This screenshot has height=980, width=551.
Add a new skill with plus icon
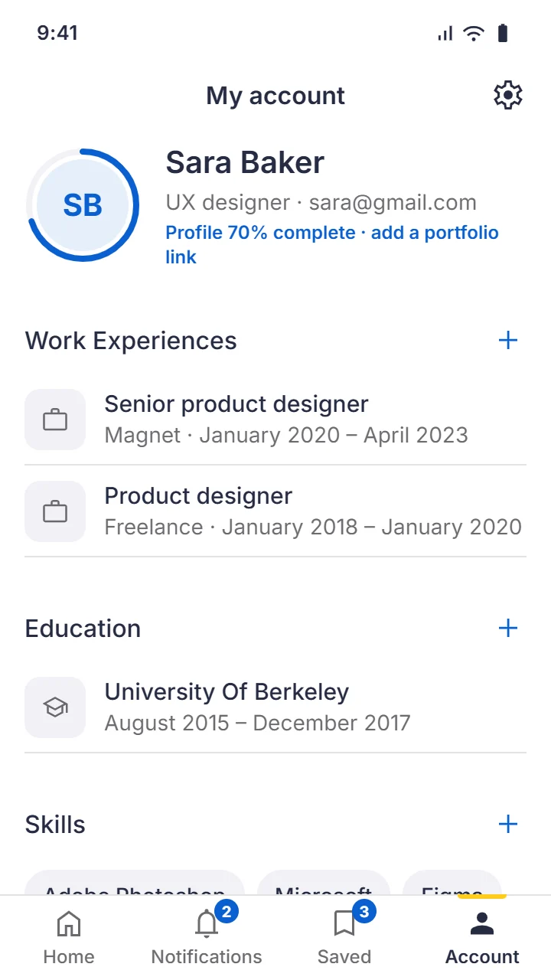(508, 825)
